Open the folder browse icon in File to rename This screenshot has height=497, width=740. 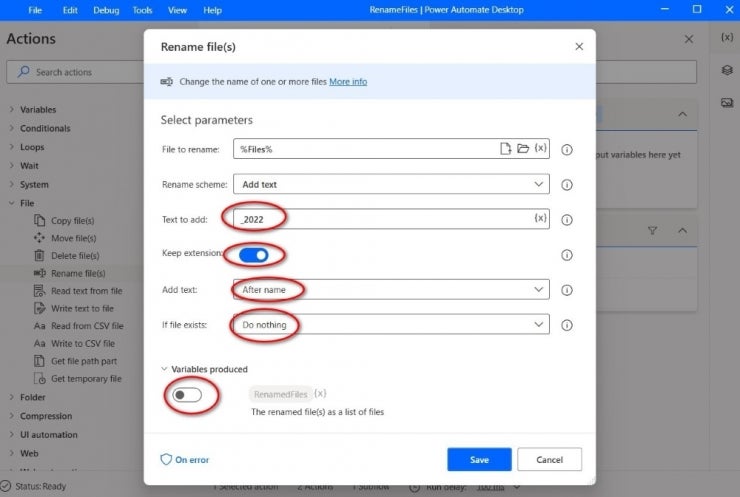(523, 149)
